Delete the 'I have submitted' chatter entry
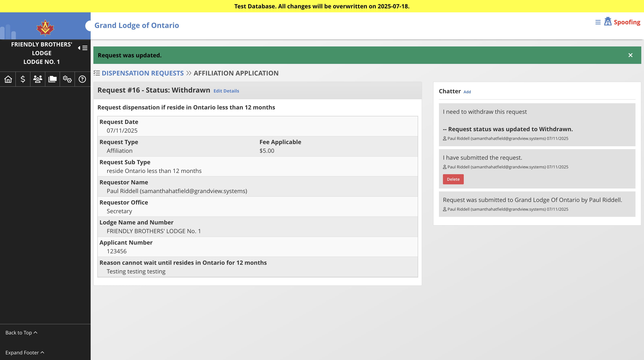644x360 pixels. point(453,179)
